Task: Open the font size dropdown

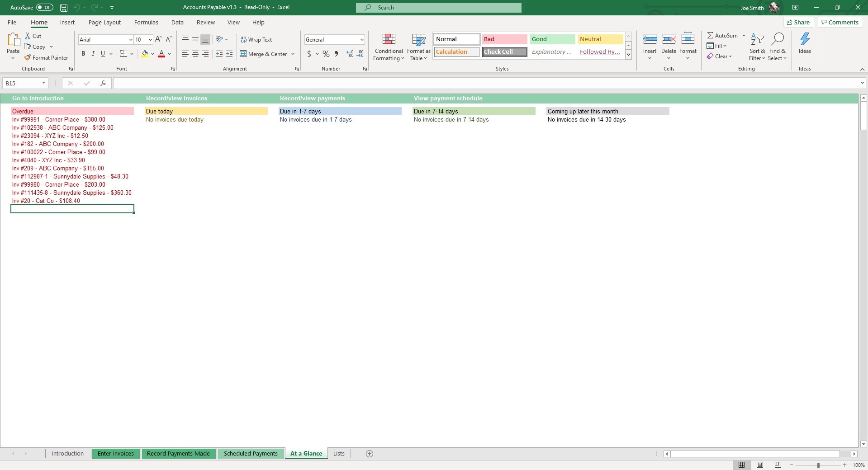Action: pyautogui.click(x=150, y=40)
